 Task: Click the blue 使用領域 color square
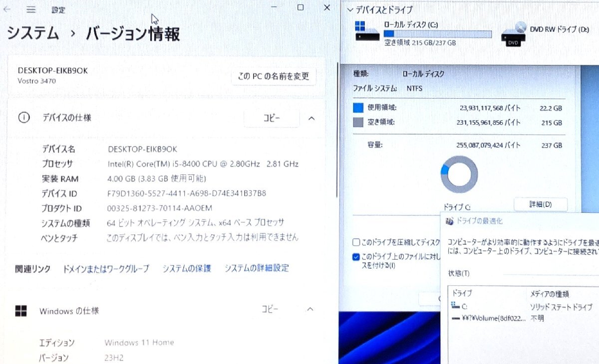tap(358, 108)
